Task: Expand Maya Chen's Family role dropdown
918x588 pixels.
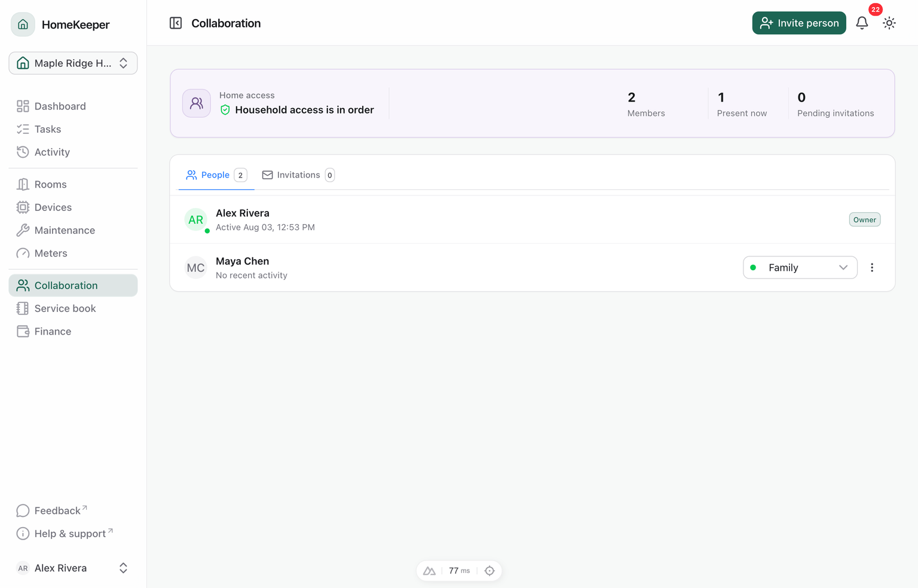Action: point(800,268)
